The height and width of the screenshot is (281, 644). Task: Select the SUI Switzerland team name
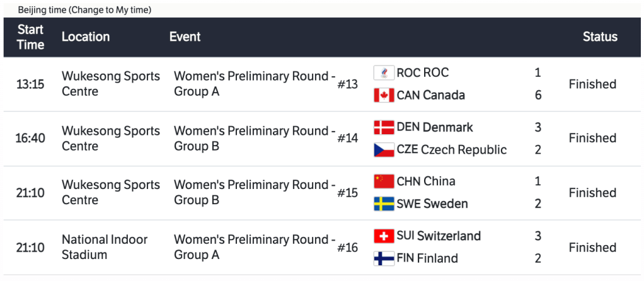(439, 236)
